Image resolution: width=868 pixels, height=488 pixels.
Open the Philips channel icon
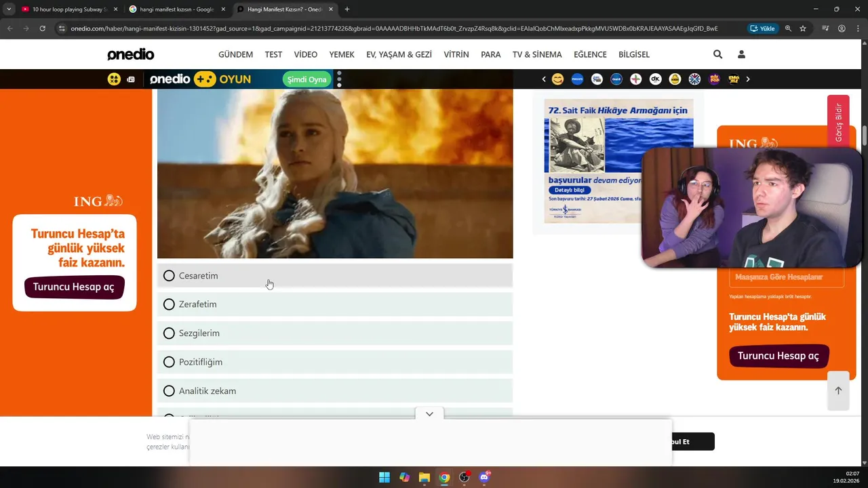pos(577,79)
